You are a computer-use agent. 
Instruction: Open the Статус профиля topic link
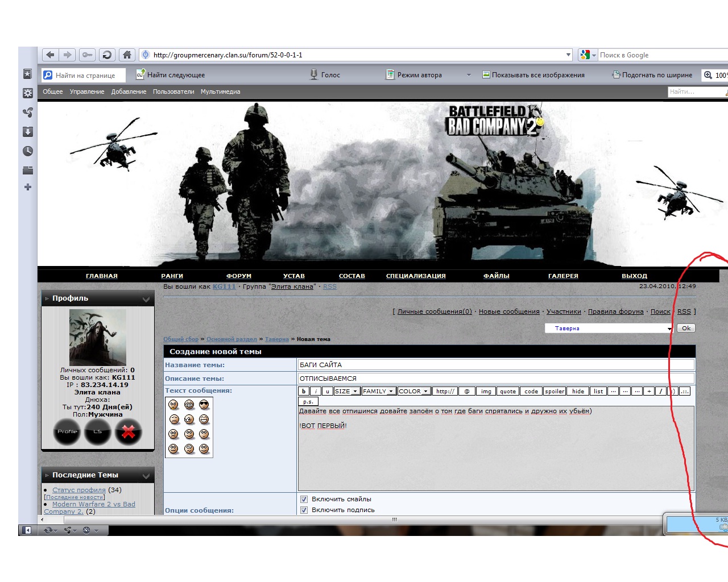[79, 490]
